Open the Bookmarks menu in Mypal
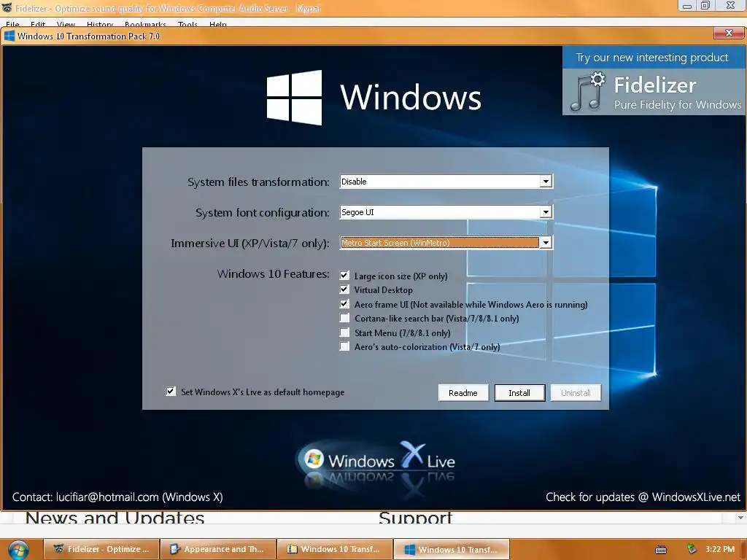 145,24
